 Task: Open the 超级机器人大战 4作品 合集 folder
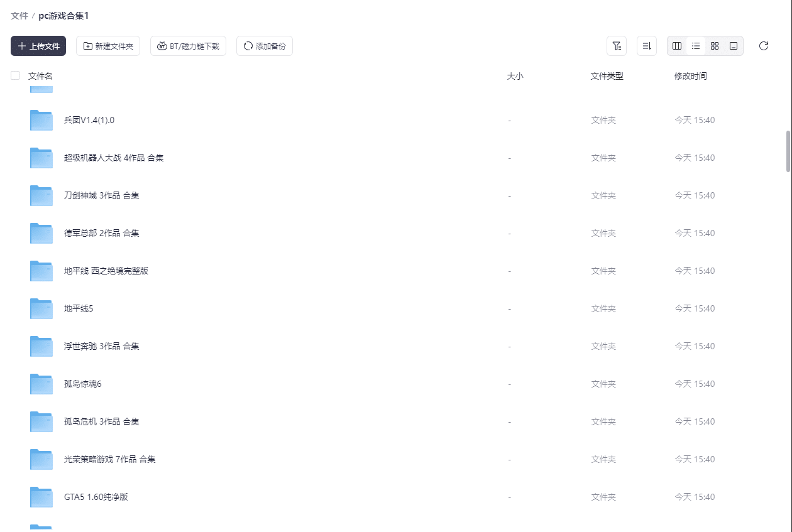tap(114, 158)
